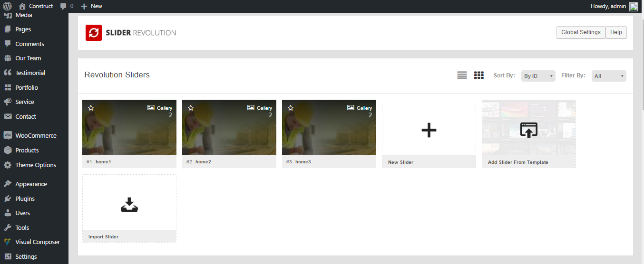The width and height of the screenshot is (644, 264).
Task: Click the Tools wrench icon
Action: pyautogui.click(x=8, y=227)
